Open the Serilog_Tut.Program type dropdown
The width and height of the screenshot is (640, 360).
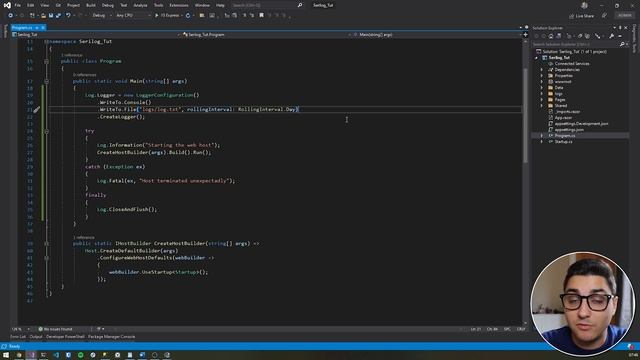point(267,35)
